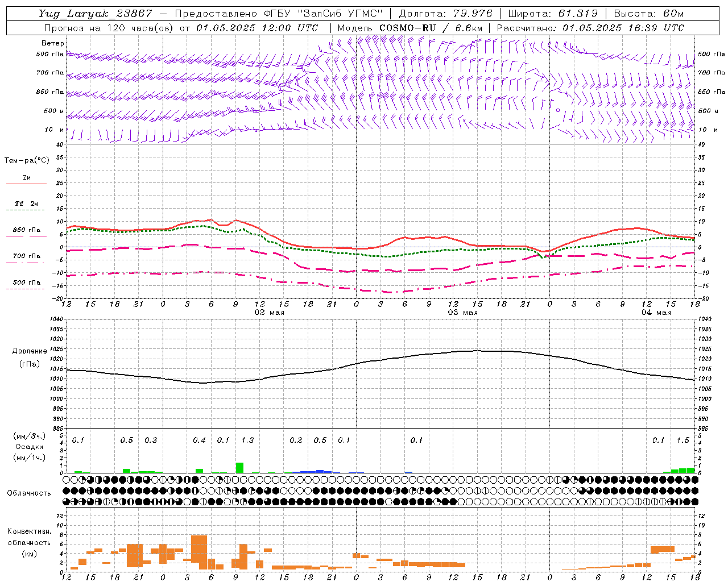Image resolution: width=728 pixels, height=582 pixels.
Task: Click the green dashed Td 2м legend entry
Action: pyautogui.click(x=26, y=206)
